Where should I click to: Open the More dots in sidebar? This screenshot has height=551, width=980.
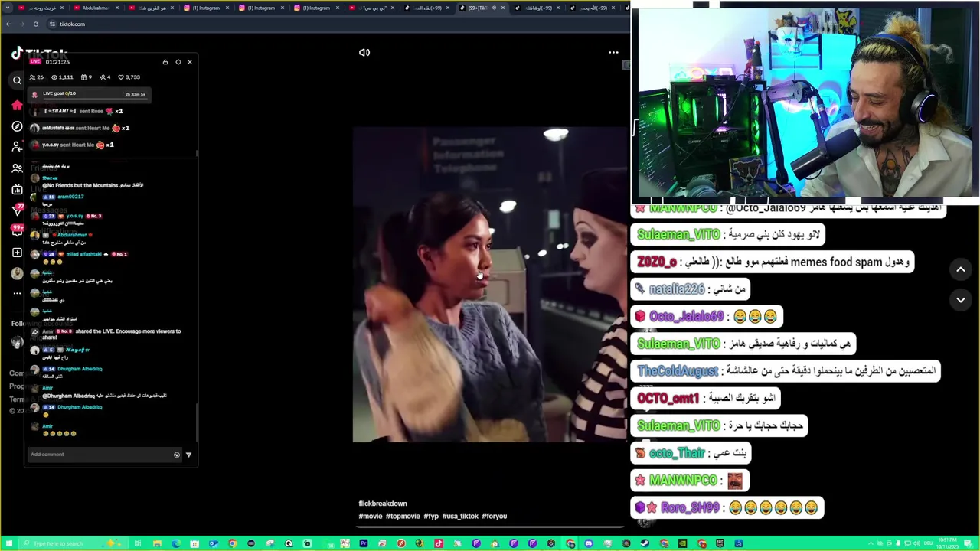tap(17, 293)
